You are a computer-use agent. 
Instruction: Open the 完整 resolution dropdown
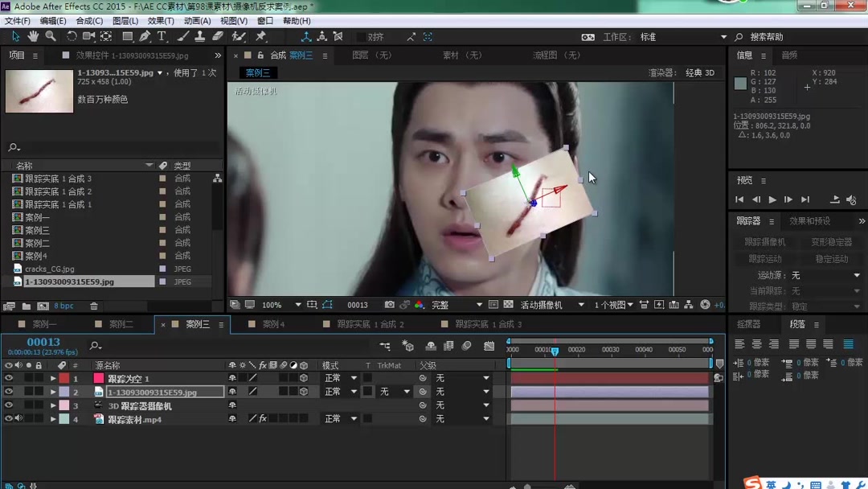click(446, 306)
